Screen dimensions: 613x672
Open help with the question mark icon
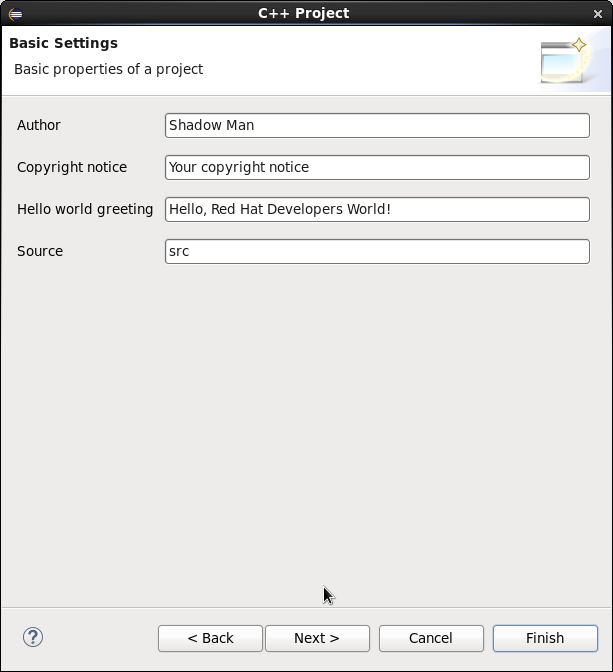[x=33, y=637]
